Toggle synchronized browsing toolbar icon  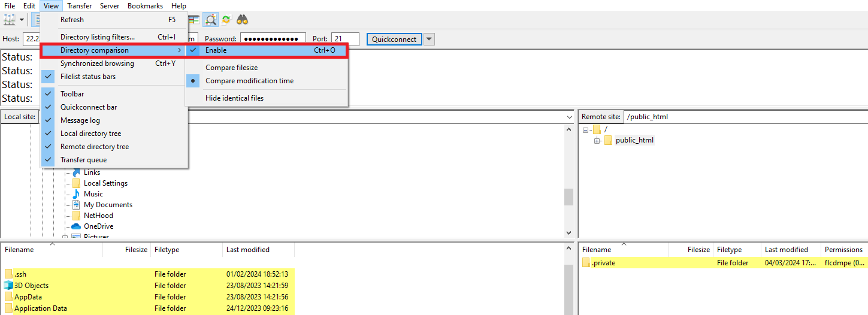(x=226, y=20)
